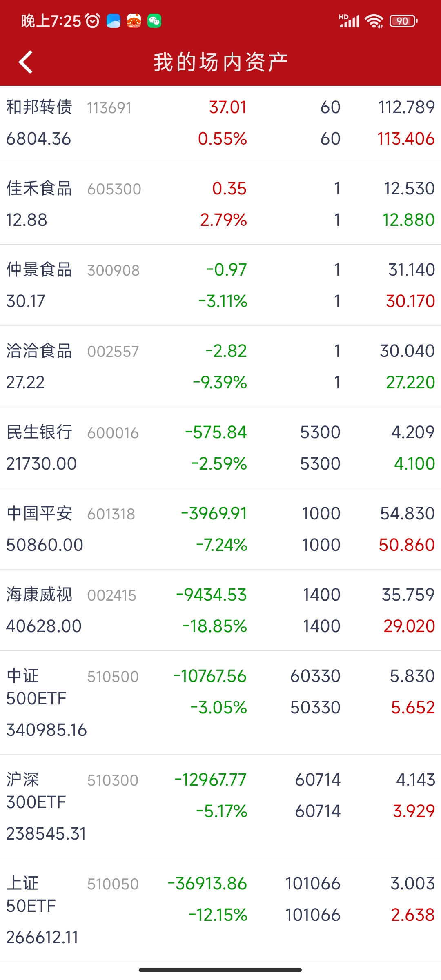
Task: Tap the blue cloud notification icon
Action: pyautogui.click(x=114, y=21)
